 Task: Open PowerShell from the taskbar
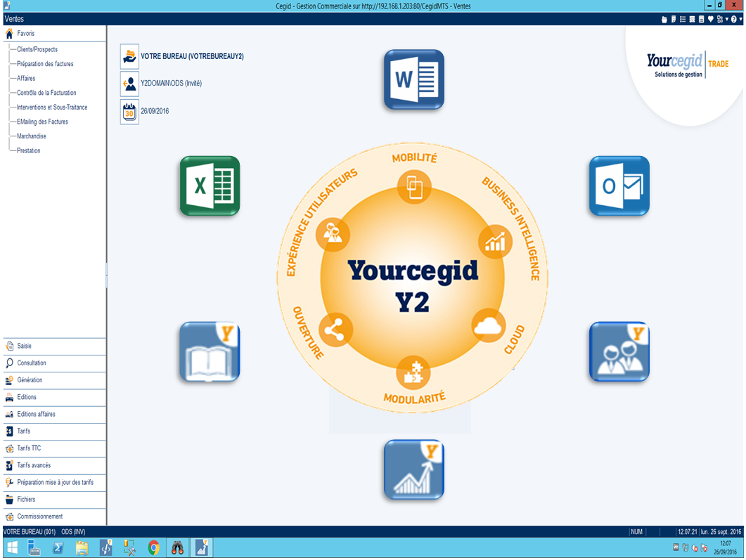(x=58, y=548)
